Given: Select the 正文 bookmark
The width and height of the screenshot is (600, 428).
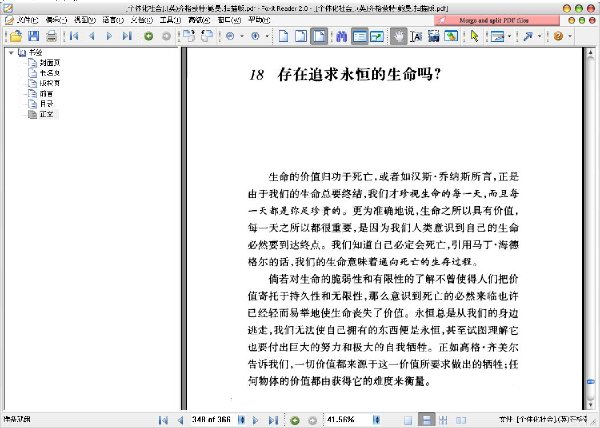Looking at the screenshot, I should pos(46,114).
